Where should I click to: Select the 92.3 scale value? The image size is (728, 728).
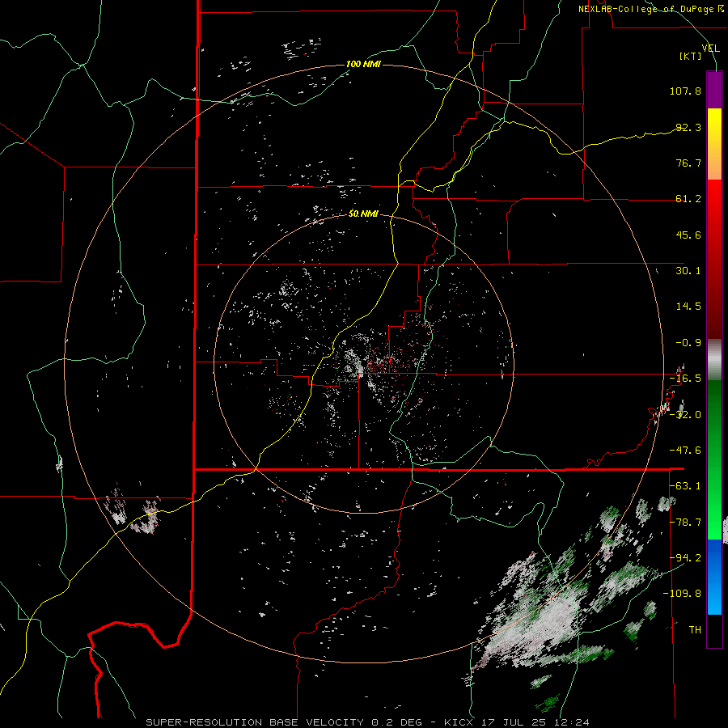[x=688, y=127]
